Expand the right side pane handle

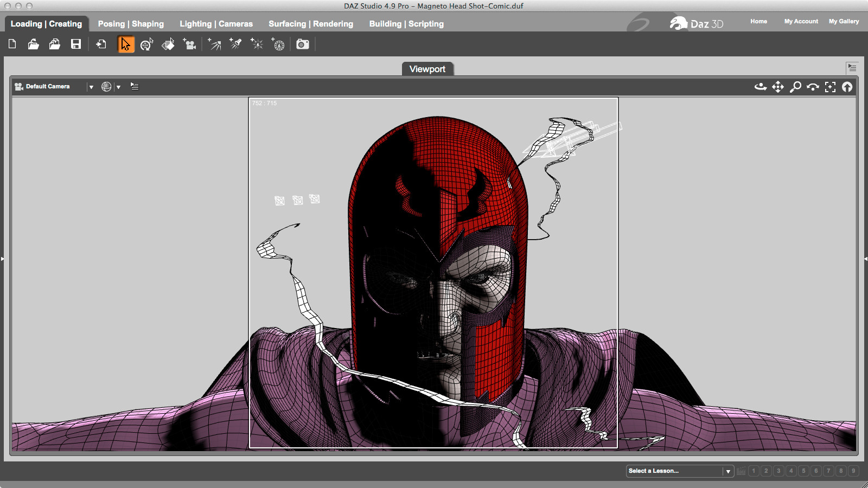pos(866,259)
